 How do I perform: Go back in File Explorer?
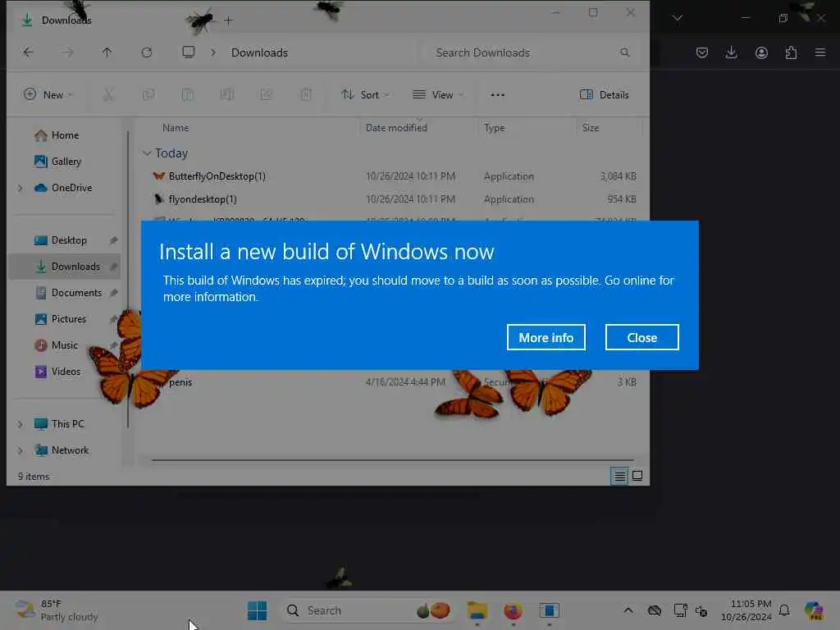coord(28,52)
